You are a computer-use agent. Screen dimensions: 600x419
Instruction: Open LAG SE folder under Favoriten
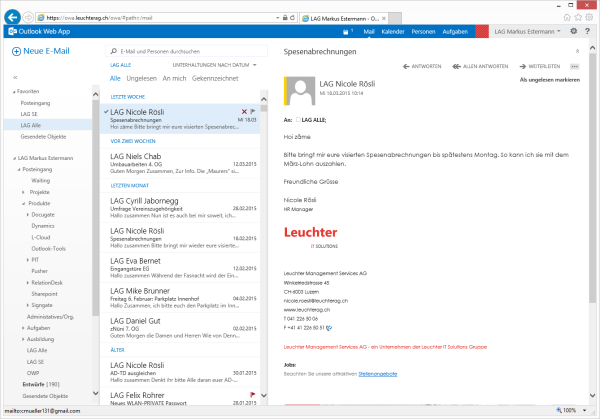point(29,114)
